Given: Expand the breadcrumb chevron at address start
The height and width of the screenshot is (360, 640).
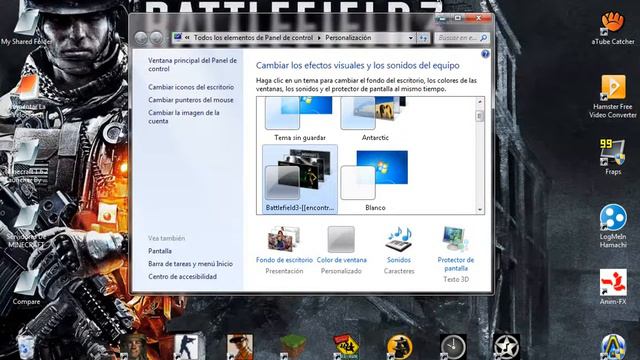Looking at the screenshot, I should click(x=187, y=38).
